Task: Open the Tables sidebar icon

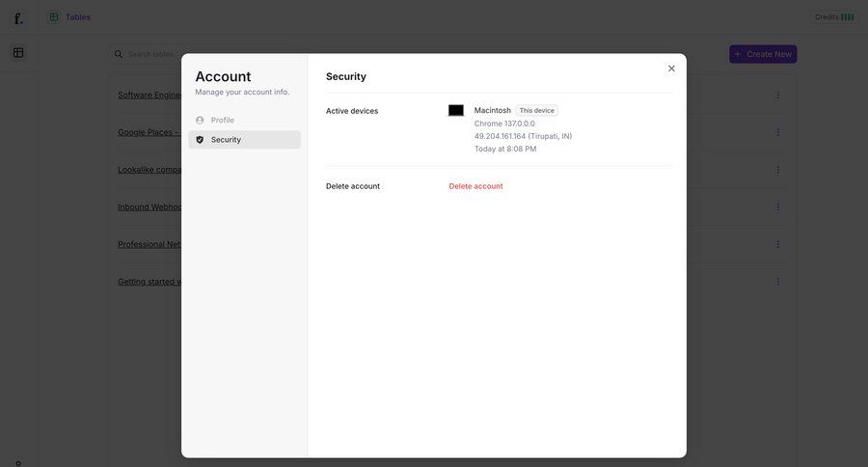Action: pyautogui.click(x=18, y=53)
